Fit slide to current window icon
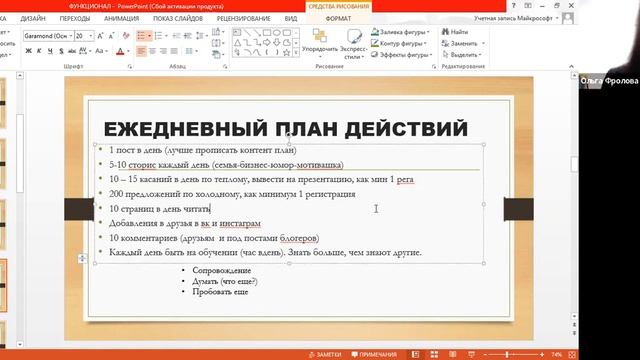640x360 pixels. (x=572, y=354)
